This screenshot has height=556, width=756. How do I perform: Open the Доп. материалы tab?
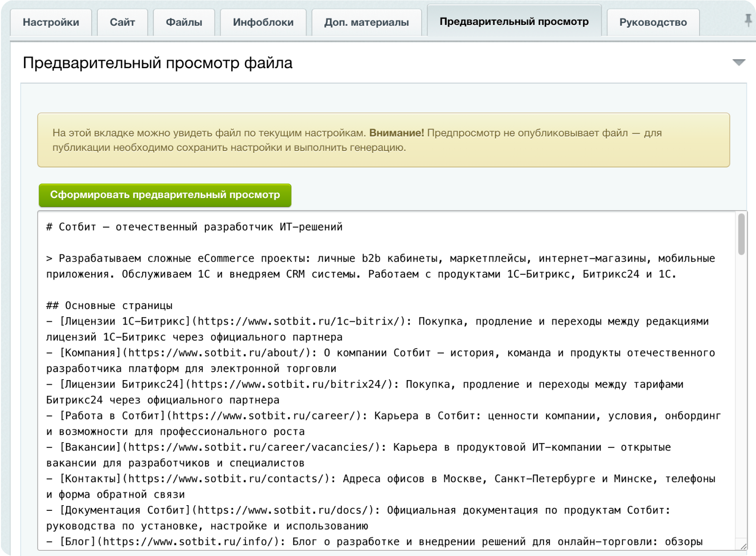(x=368, y=22)
